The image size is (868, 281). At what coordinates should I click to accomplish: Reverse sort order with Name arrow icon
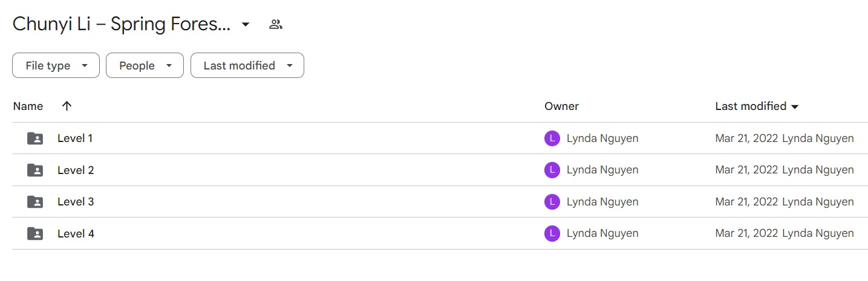[x=67, y=106]
